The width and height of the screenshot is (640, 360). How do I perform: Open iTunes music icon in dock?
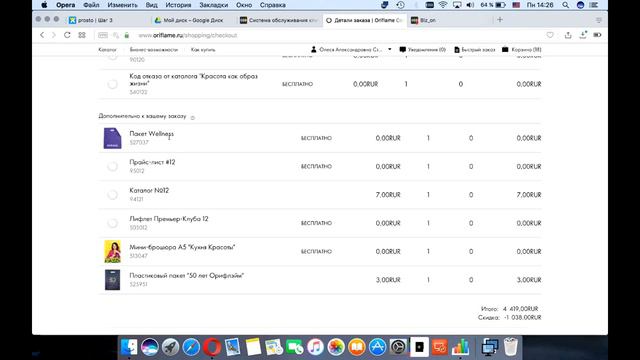[x=315, y=347]
